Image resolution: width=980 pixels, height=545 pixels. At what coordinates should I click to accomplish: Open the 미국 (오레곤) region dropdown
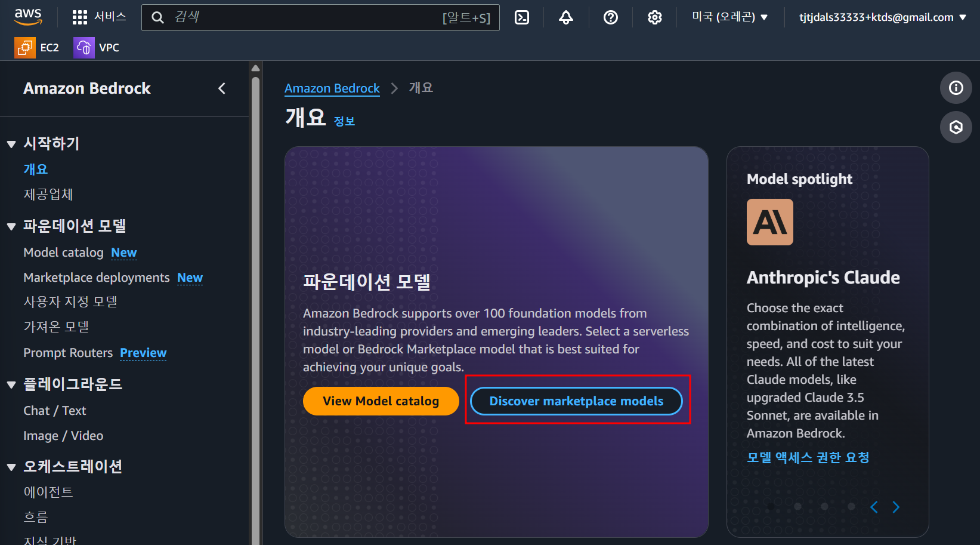click(729, 17)
